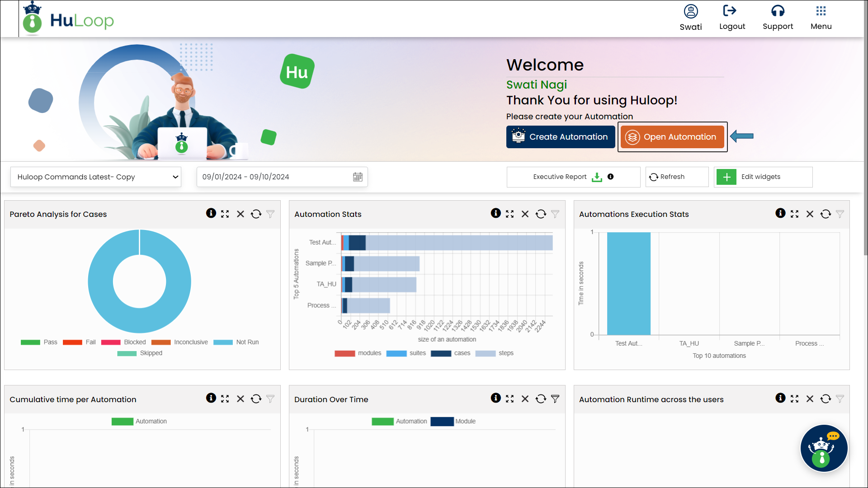
Task: Refresh the Automations Execution Stats widget
Action: tap(826, 214)
